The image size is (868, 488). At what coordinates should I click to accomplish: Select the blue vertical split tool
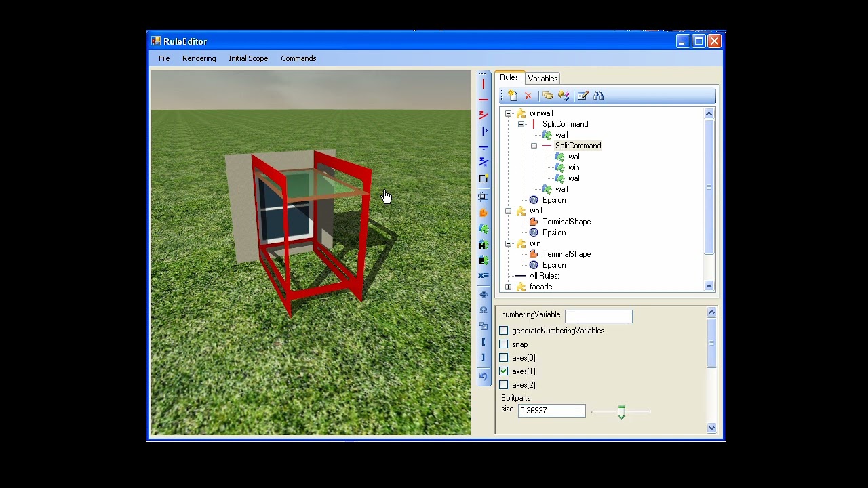coord(483,131)
